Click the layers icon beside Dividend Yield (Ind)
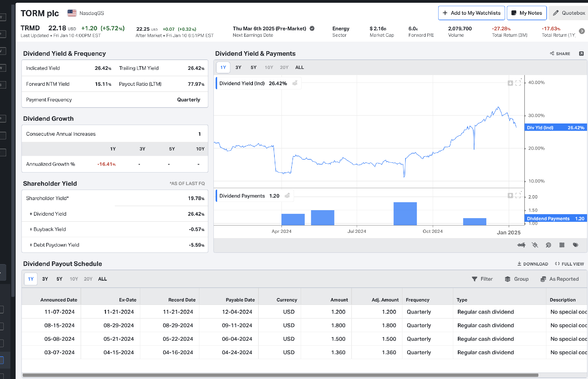The height and width of the screenshot is (379, 588). click(x=295, y=83)
